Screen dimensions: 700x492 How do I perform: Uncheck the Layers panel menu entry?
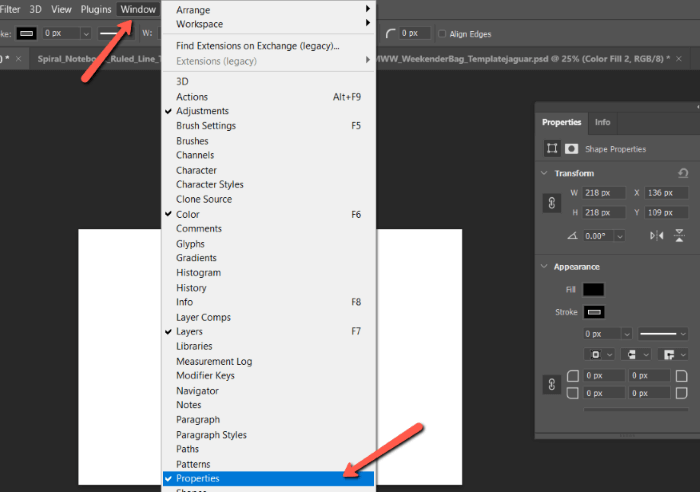pos(189,331)
